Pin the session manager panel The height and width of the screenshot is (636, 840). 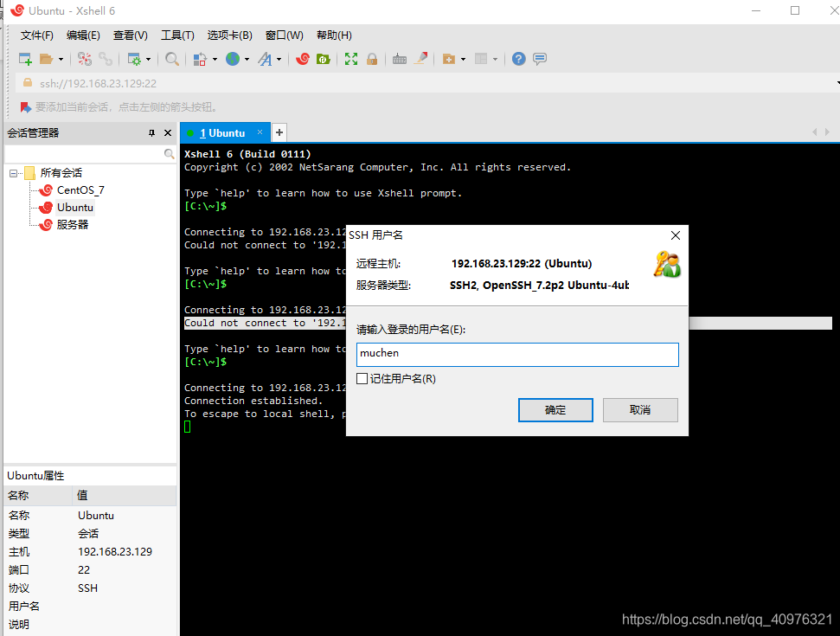pos(151,133)
